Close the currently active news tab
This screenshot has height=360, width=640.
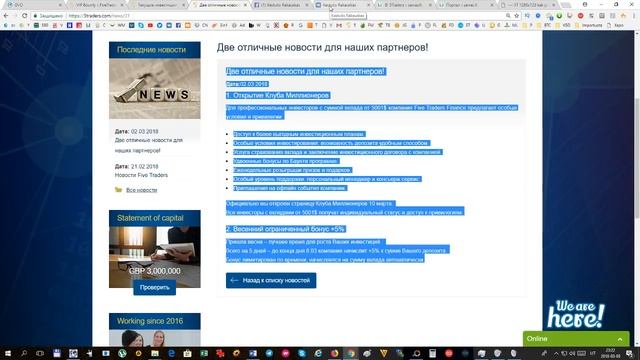point(245,5)
